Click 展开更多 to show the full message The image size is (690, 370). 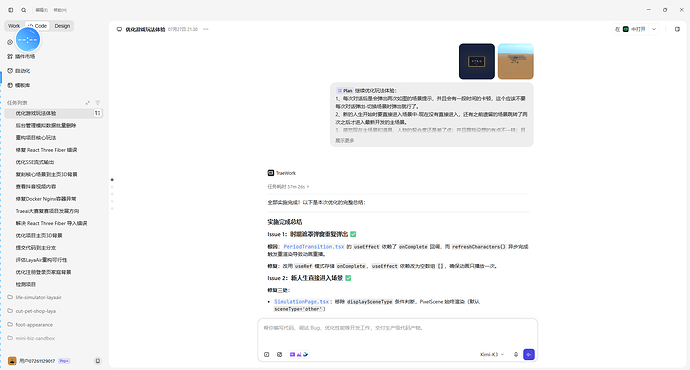pos(345,141)
